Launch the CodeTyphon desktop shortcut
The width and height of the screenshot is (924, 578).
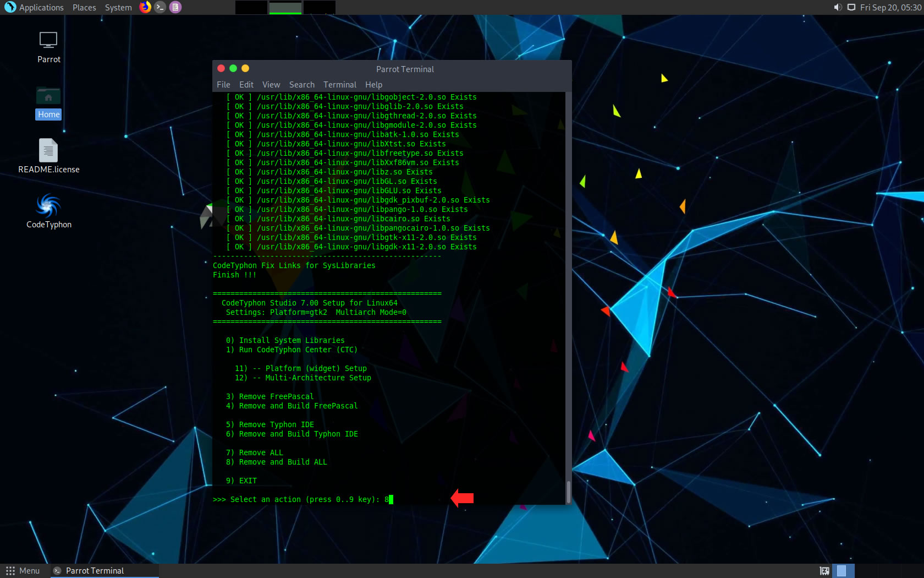point(48,206)
